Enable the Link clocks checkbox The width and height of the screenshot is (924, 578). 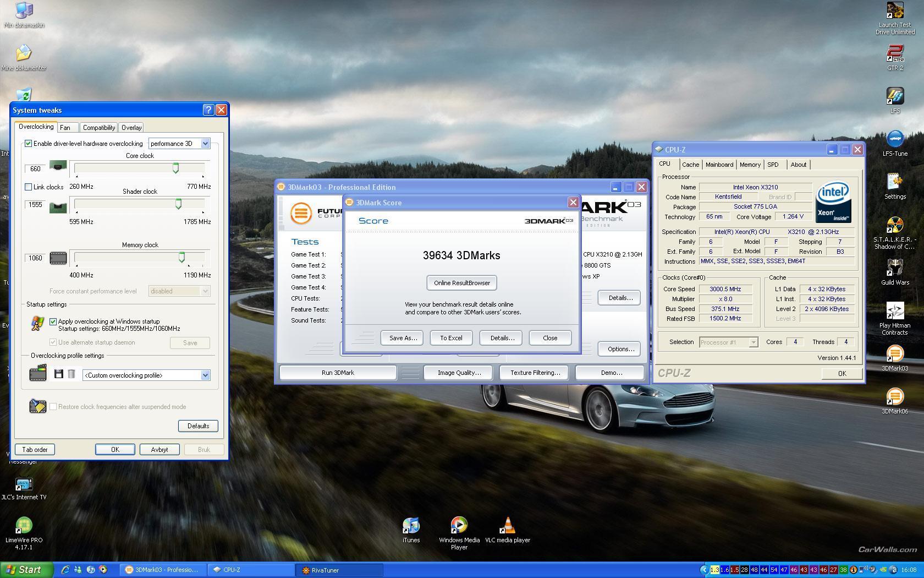click(x=29, y=187)
